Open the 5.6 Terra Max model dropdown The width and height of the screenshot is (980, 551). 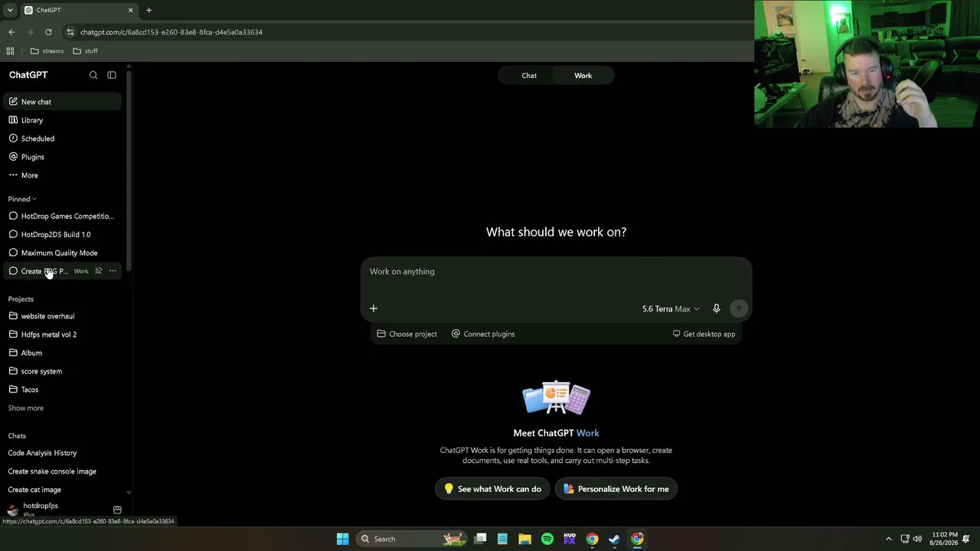pyautogui.click(x=671, y=308)
